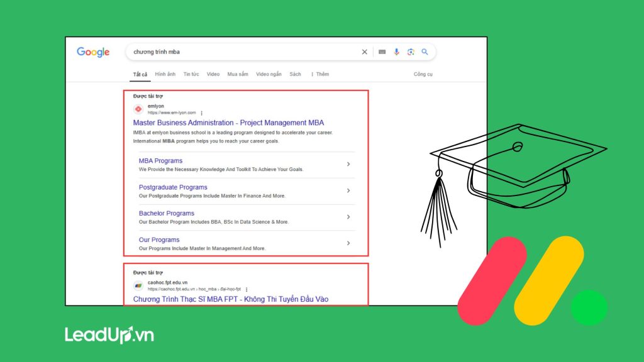Select the "Tất cả" tab
Screen dimensions: 644x362
click(x=140, y=74)
